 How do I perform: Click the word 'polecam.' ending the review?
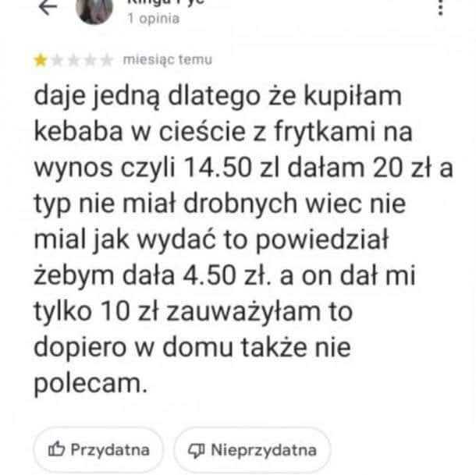coord(91,384)
